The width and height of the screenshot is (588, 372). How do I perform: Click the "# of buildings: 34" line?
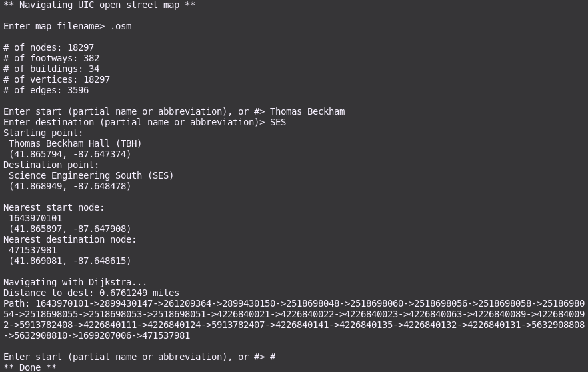pyautogui.click(x=51, y=69)
